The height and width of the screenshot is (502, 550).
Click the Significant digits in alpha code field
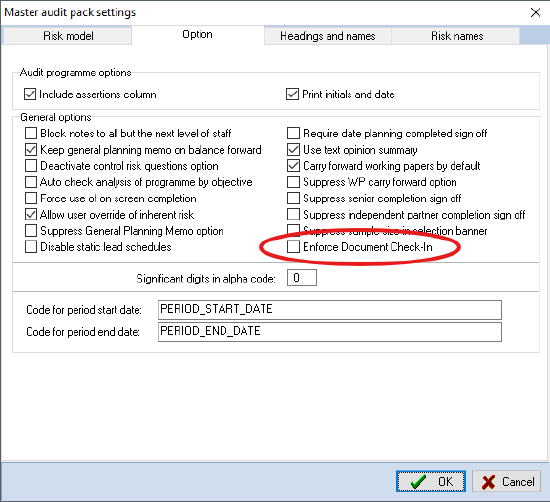click(x=302, y=278)
